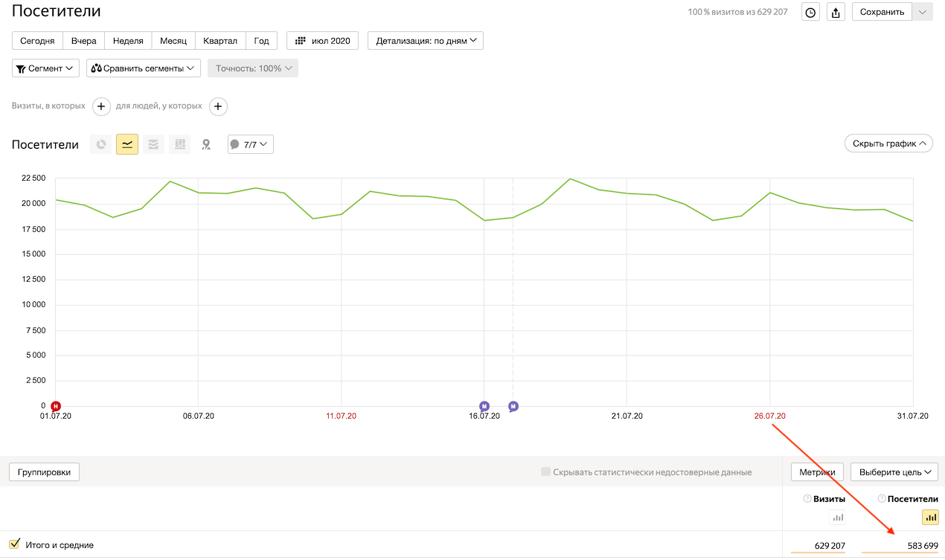945x560 pixels.
Task: Select the line chart view icon
Action: [127, 144]
